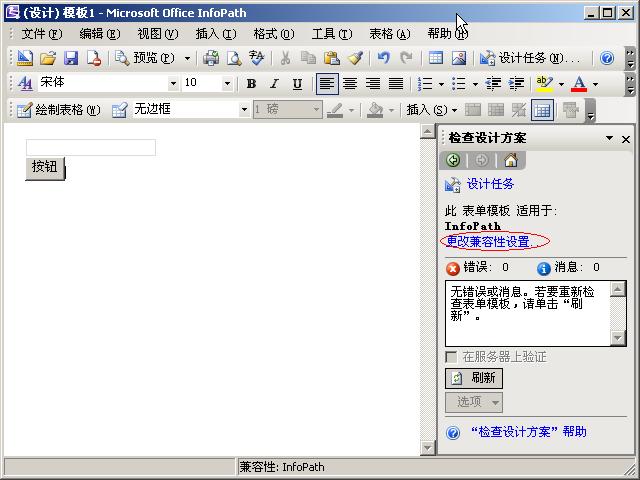The image size is (640, 480).
Task: Open the font size dropdown showing 10
Action: tap(227, 84)
